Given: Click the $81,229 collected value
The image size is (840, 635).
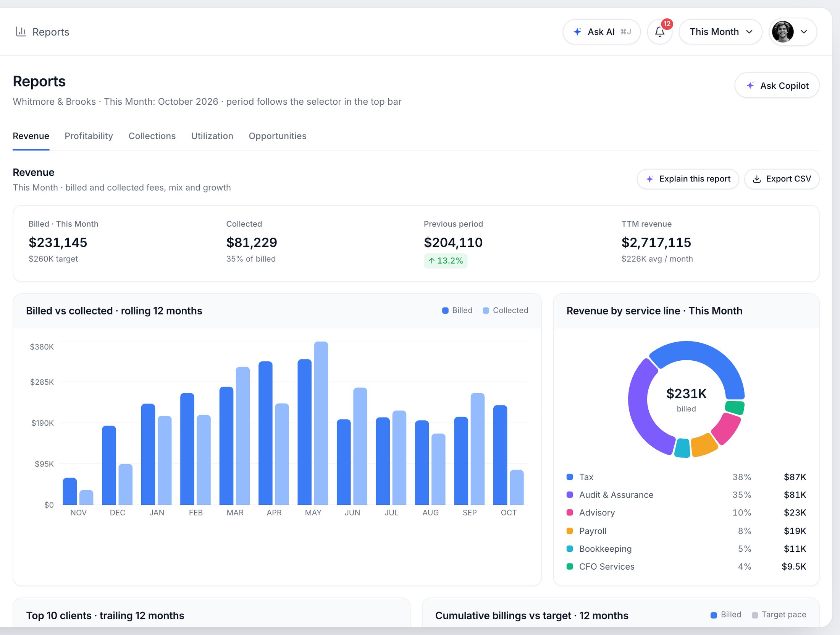Looking at the screenshot, I should coord(252,242).
